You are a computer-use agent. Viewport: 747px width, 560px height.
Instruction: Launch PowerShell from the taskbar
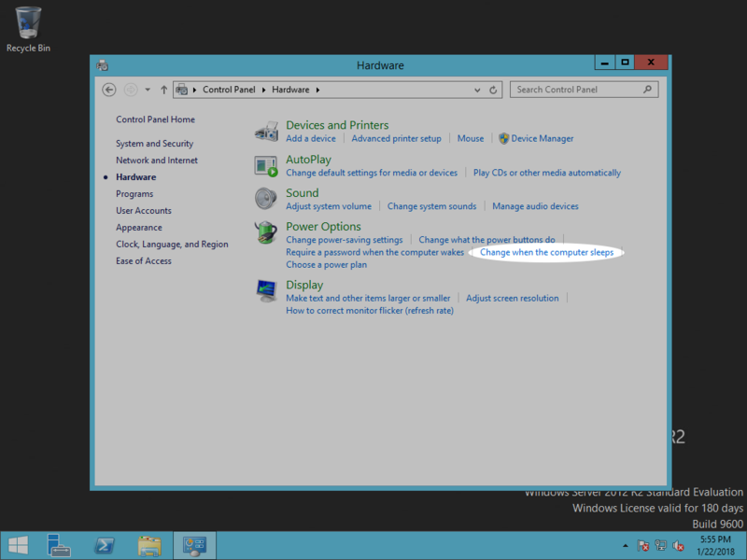106,545
